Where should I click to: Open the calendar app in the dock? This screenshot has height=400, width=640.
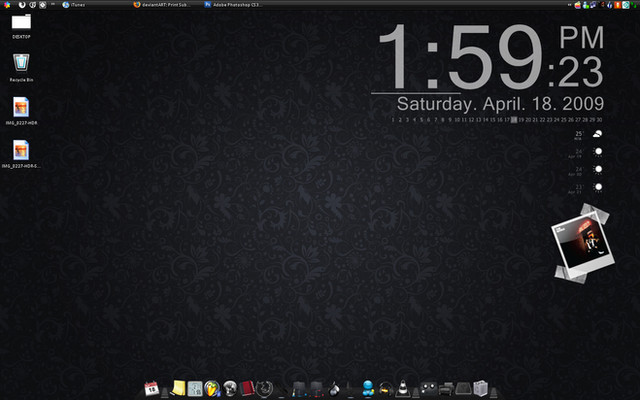[153, 387]
